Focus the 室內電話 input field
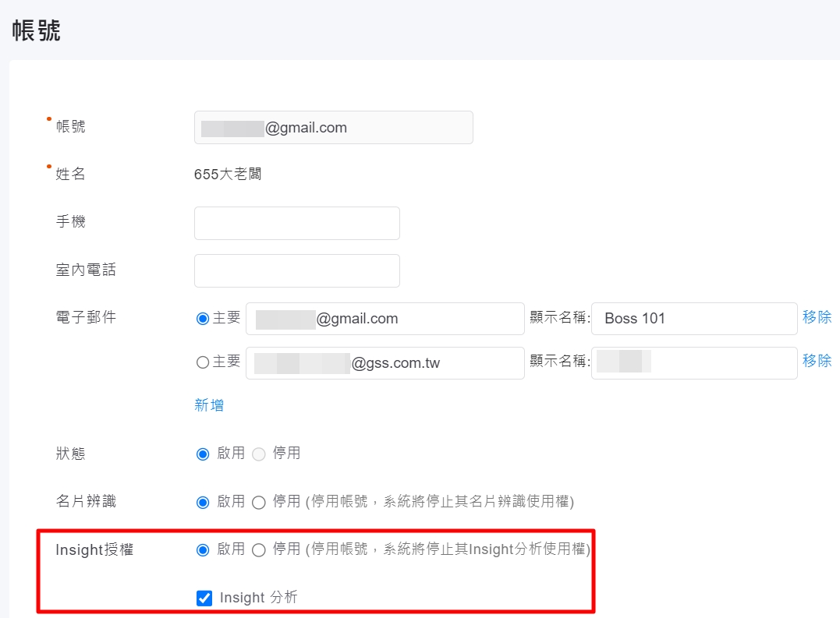This screenshot has height=618, width=840. [x=296, y=270]
